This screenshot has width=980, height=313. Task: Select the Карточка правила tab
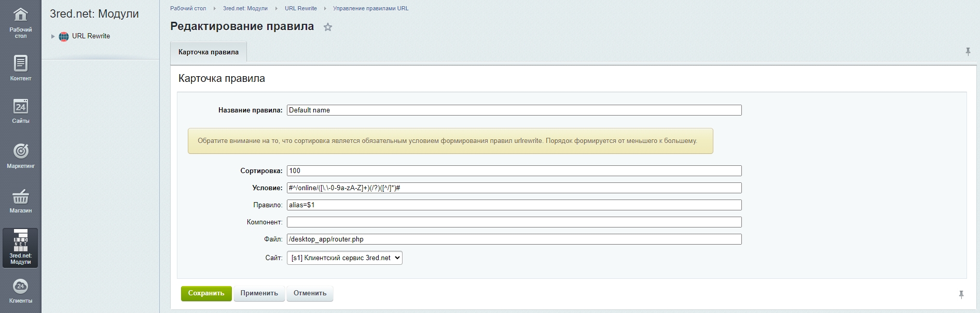click(x=209, y=52)
